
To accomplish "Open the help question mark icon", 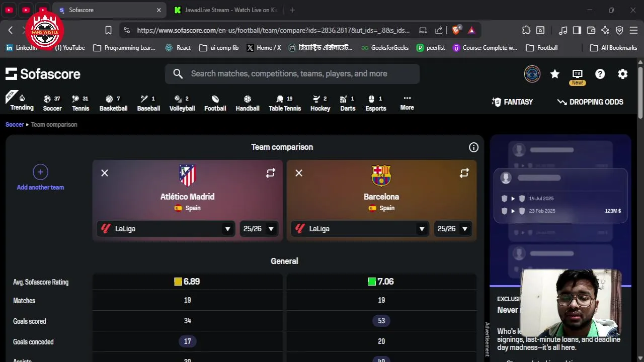I will (x=600, y=74).
